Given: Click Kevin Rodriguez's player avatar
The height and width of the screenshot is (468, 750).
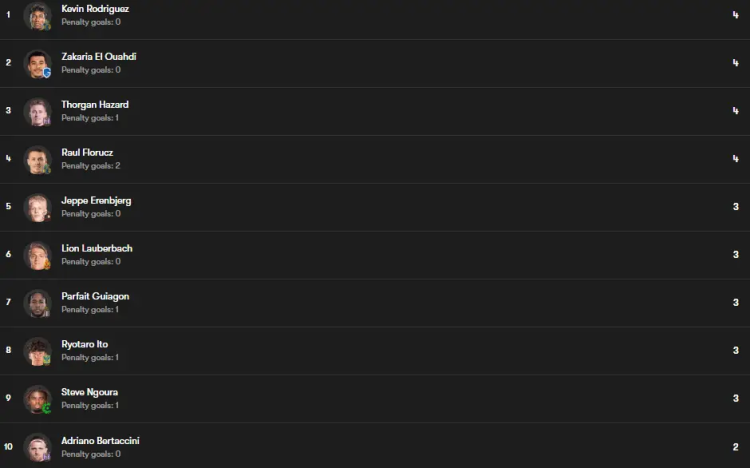Looking at the screenshot, I should tap(37, 16).
